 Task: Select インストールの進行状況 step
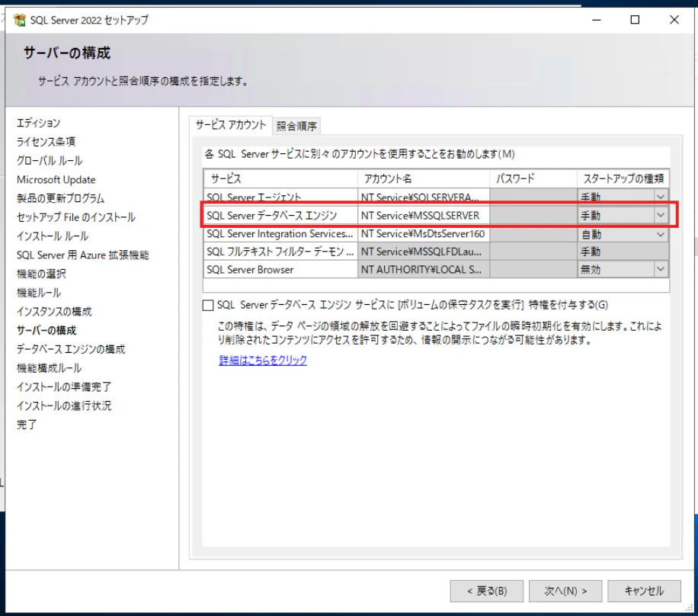[x=64, y=406]
